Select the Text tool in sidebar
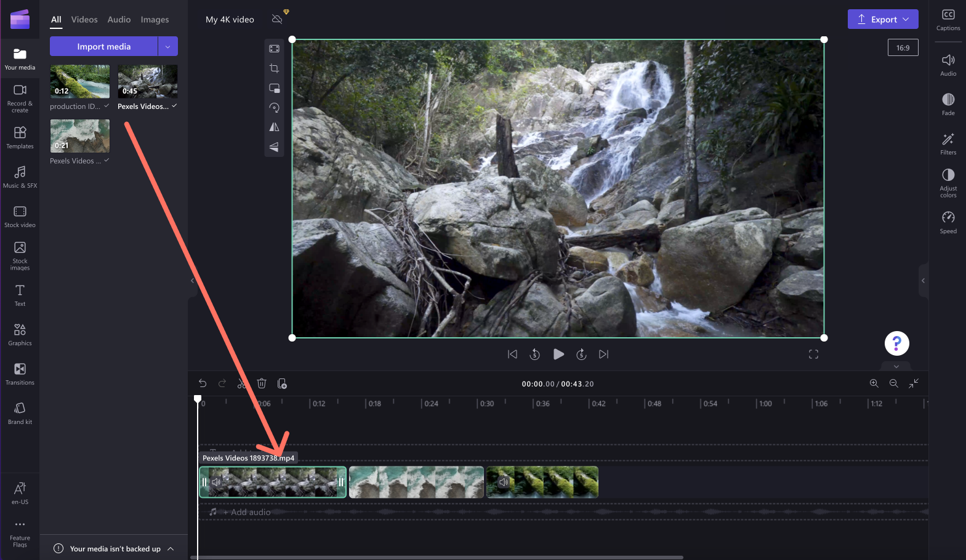966x560 pixels. click(x=20, y=295)
